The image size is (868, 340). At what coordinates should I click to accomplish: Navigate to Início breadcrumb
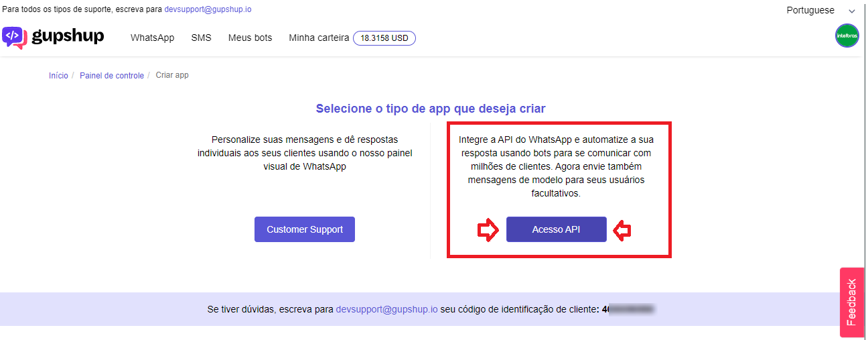pyautogui.click(x=58, y=76)
